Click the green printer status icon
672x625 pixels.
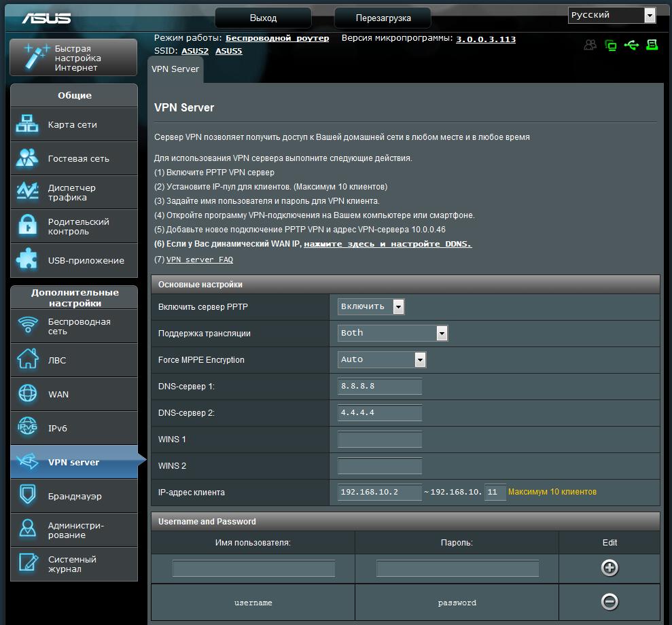(x=652, y=45)
